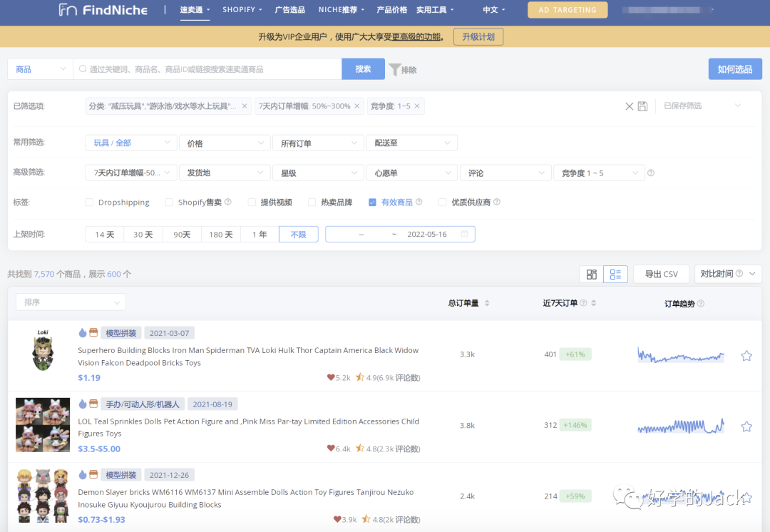Screen dimensions: 770x532
Task: Click store icon on Demon Slayer row
Action: click(93, 474)
